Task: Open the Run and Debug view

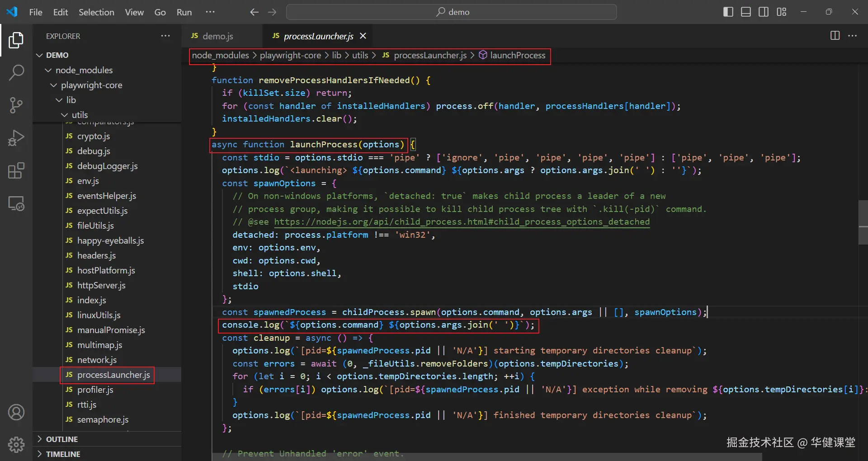Action: point(16,138)
